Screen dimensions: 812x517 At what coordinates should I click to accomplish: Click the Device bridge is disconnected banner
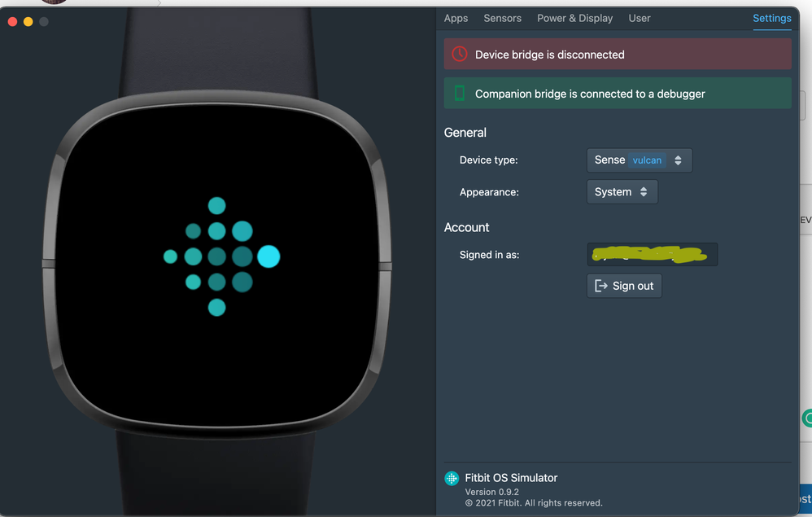[618, 54]
